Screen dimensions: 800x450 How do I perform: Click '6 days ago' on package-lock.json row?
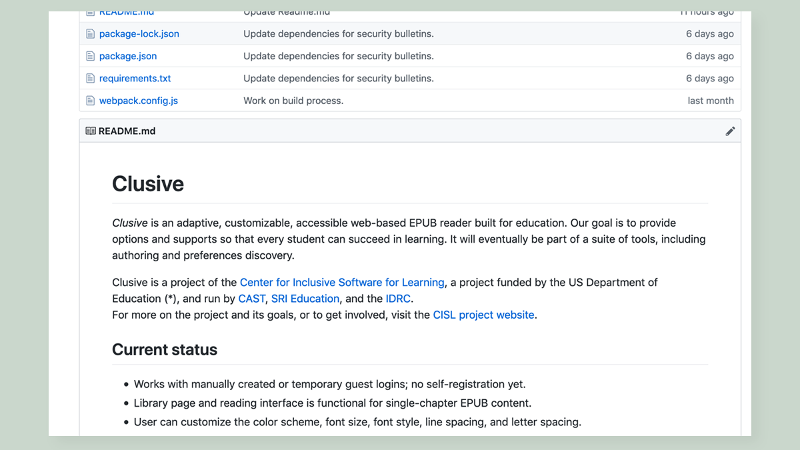[710, 34]
